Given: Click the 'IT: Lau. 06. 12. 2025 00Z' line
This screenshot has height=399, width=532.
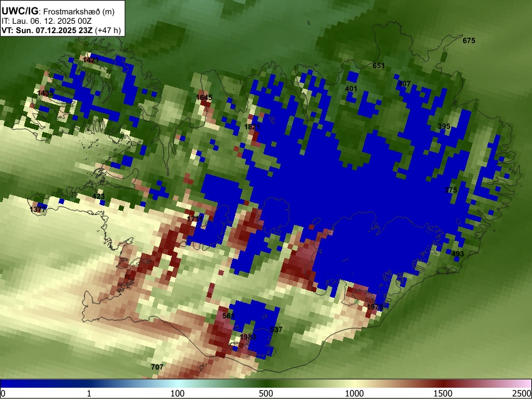Looking at the screenshot, I should pos(46,21).
